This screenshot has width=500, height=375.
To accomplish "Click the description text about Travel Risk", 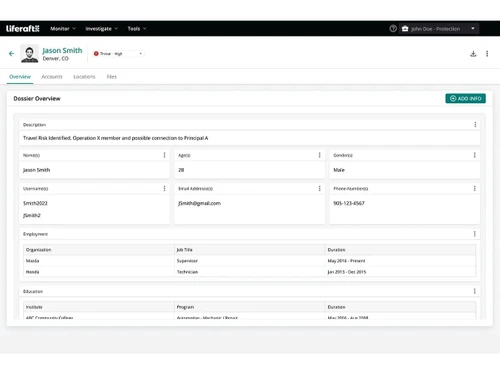I will click(x=115, y=138).
